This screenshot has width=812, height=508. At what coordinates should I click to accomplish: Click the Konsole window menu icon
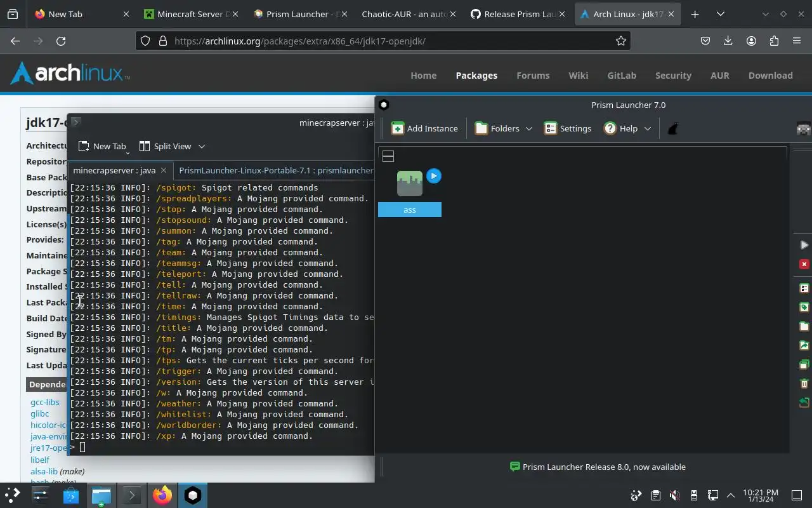click(75, 122)
